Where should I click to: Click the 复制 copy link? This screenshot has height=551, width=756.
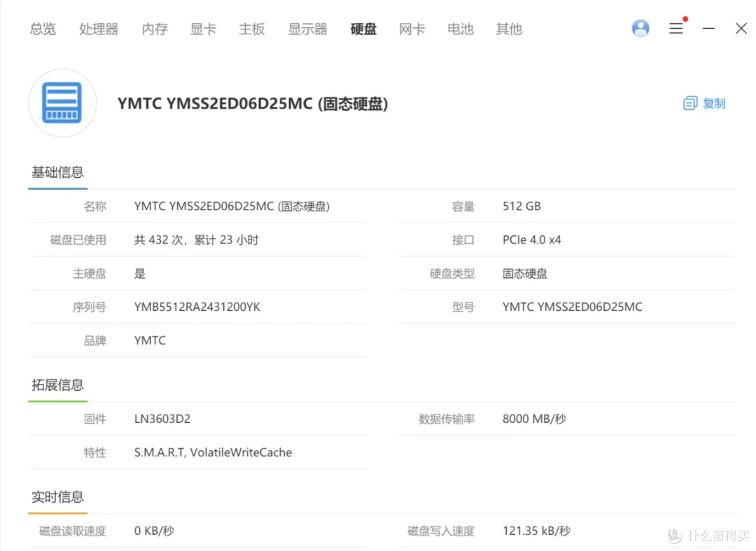click(713, 103)
